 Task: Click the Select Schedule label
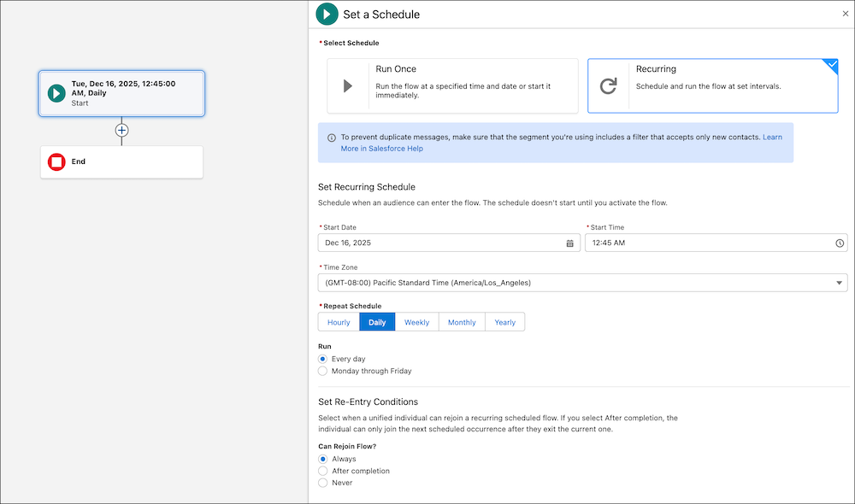pos(351,43)
